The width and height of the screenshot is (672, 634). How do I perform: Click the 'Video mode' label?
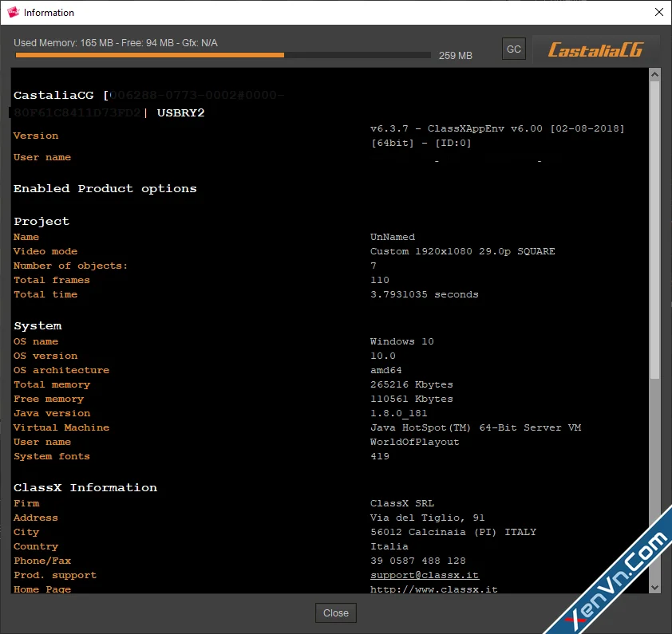click(45, 251)
